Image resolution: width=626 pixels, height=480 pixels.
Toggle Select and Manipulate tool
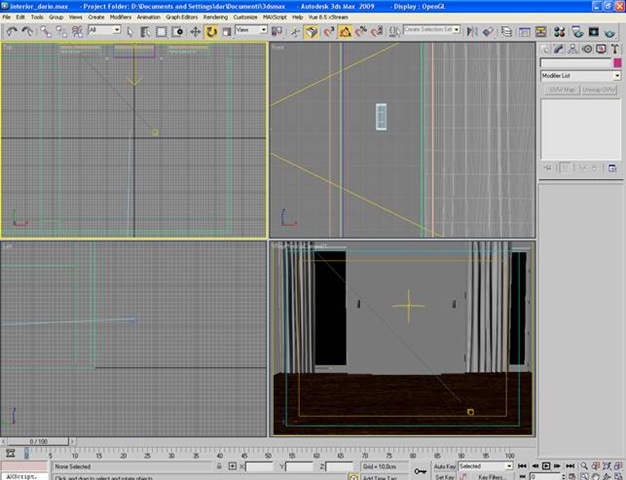coord(295,32)
